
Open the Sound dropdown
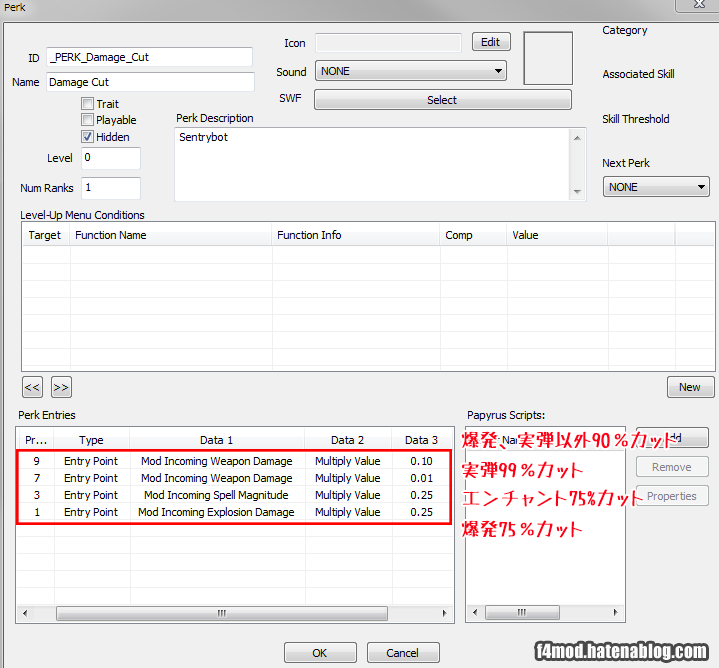pos(410,71)
